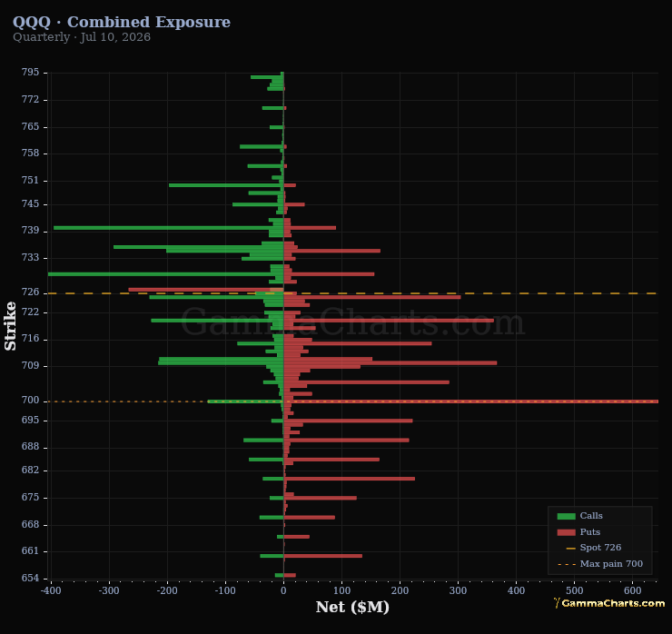Click the 500 x-axis tick label
The image size is (672, 634).
tap(574, 590)
